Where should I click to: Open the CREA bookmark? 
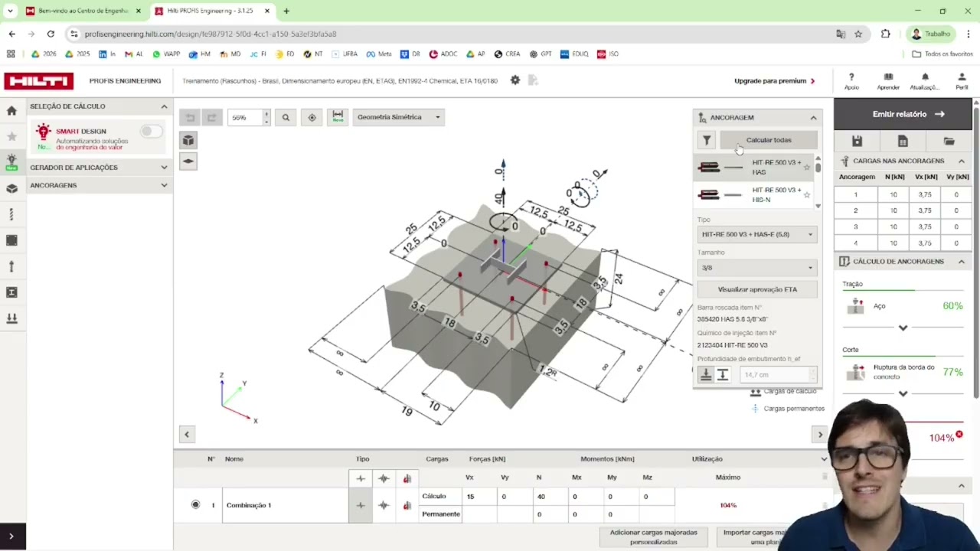[x=507, y=54]
